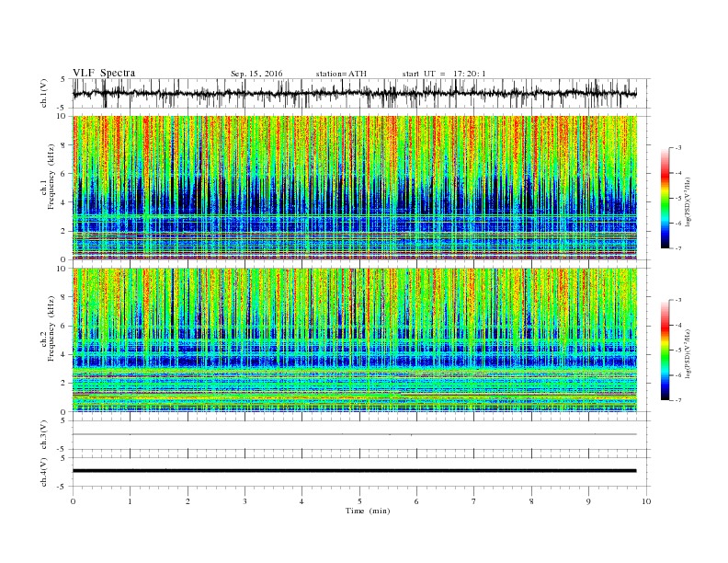
Task: Click the "Time (min)" axis label
Action: pos(368,511)
